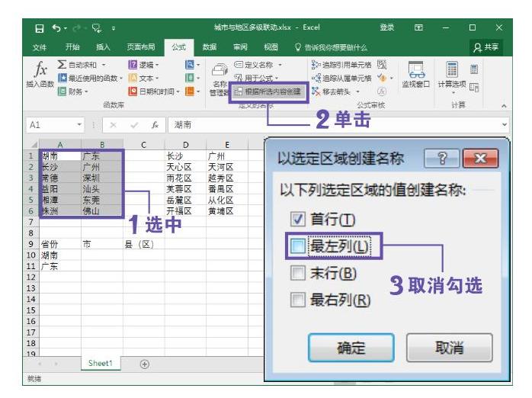Image resolution: width=532 pixels, height=398 pixels.
Task: Check the Right column (最右列) checkbox
Action: 297,300
